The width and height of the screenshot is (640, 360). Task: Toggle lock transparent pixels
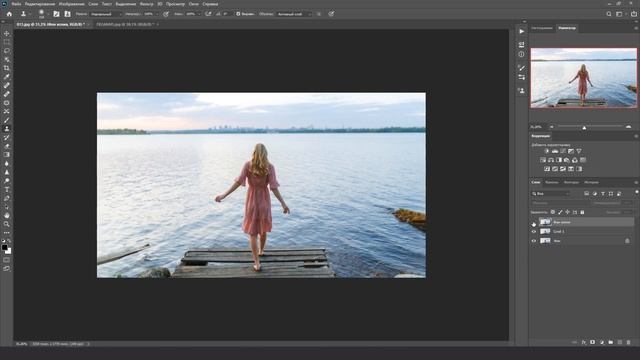pyautogui.click(x=553, y=212)
